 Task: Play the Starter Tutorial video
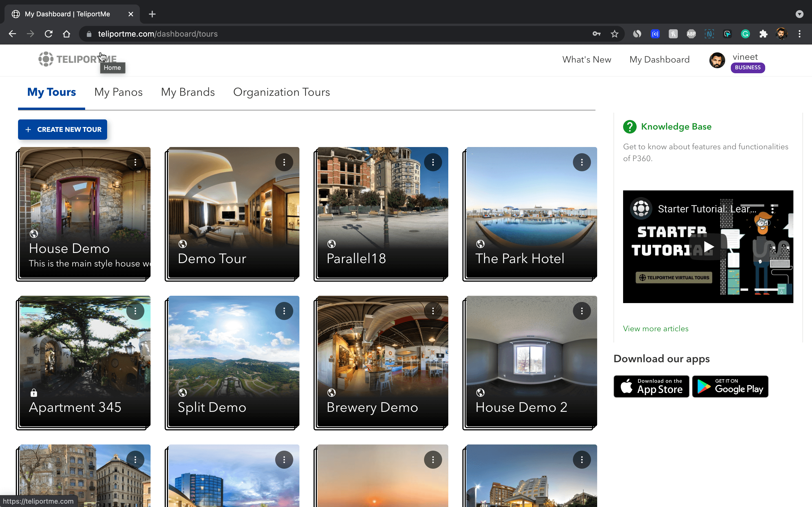click(708, 247)
